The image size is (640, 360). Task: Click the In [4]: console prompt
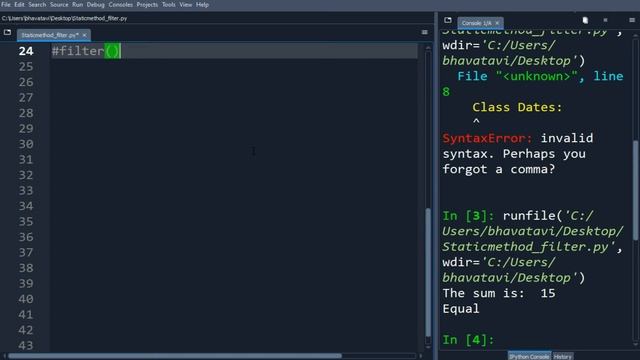point(468,340)
